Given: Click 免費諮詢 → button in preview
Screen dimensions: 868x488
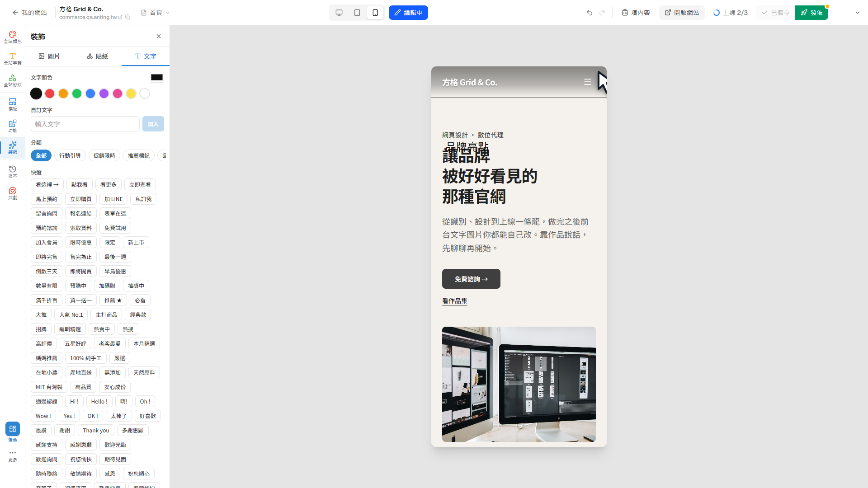Looking at the screenshot, I should (471, 279).
